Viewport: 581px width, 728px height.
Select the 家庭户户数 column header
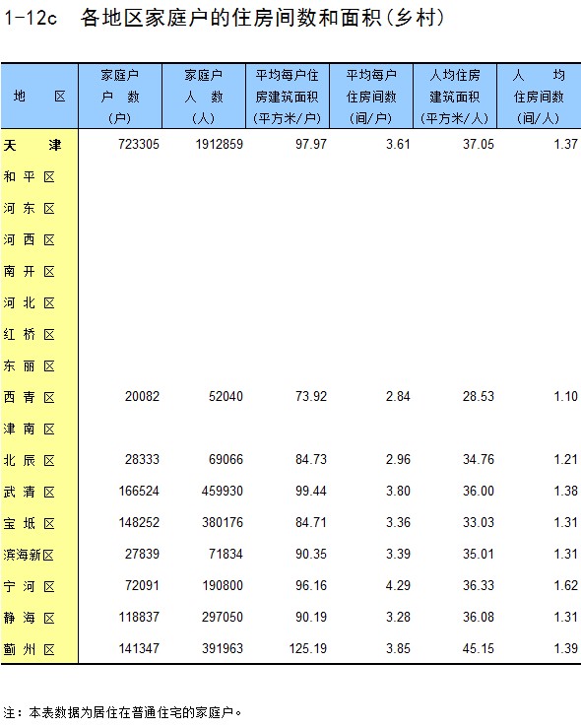[120, 97]
